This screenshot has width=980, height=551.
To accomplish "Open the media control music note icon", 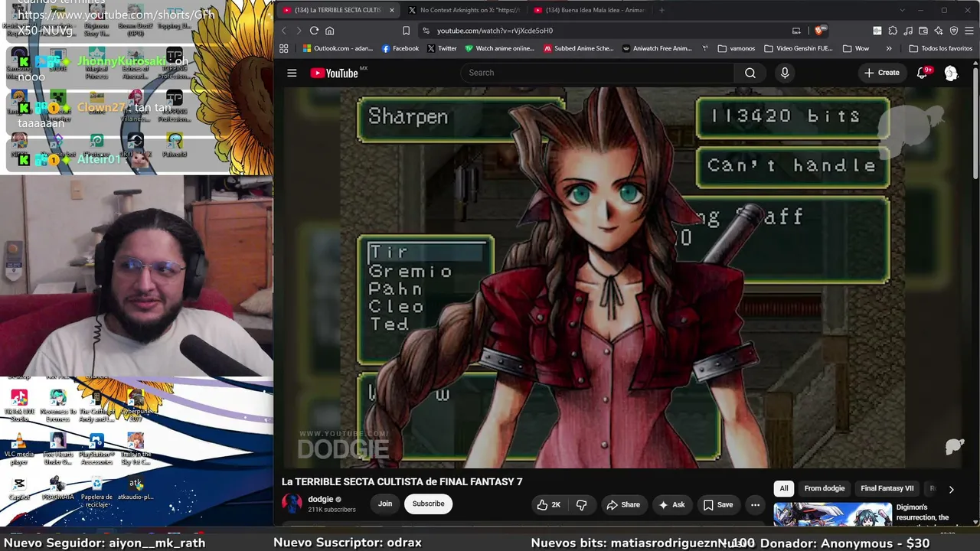I will coord(908,31).
